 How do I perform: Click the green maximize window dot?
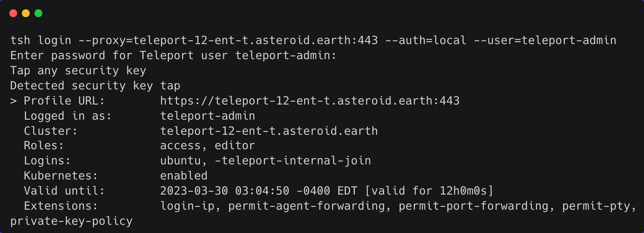(x=38, y=13)
